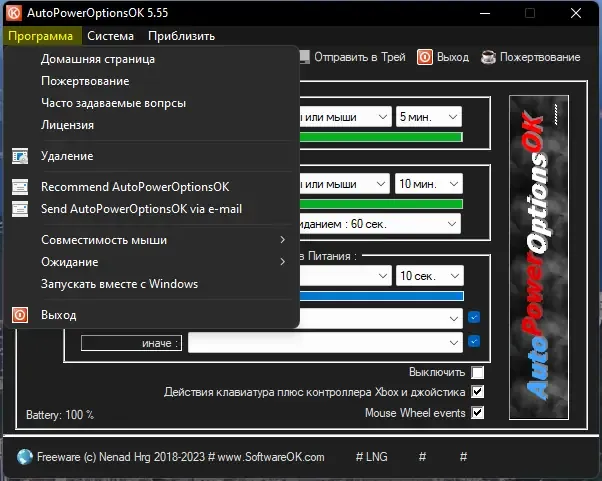Image resolution: width=602 pixels, height=481 pixels.
Task: Click the Recommend AutoPowerOptionsOK mail icon
Action: coord(20,187)
